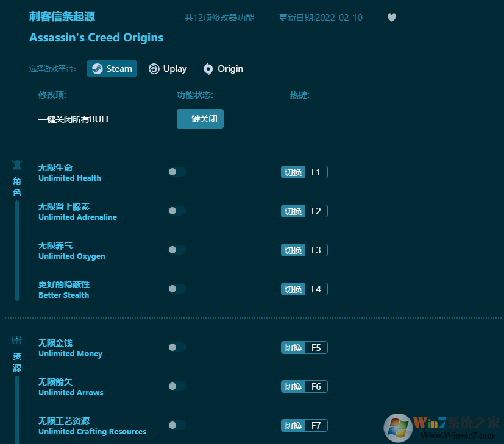
Task: Enable the Unlimited Adrenaline toggle
Action: coord(177,211)
